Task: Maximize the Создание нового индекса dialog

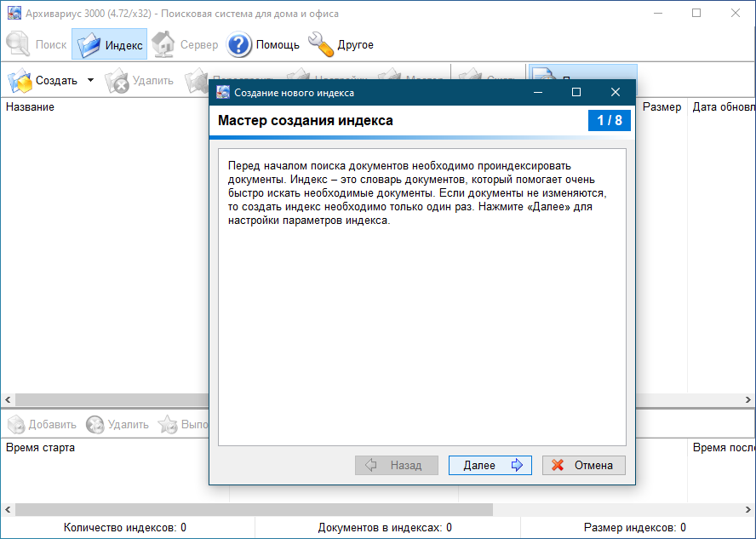Action: pos(576,92)
